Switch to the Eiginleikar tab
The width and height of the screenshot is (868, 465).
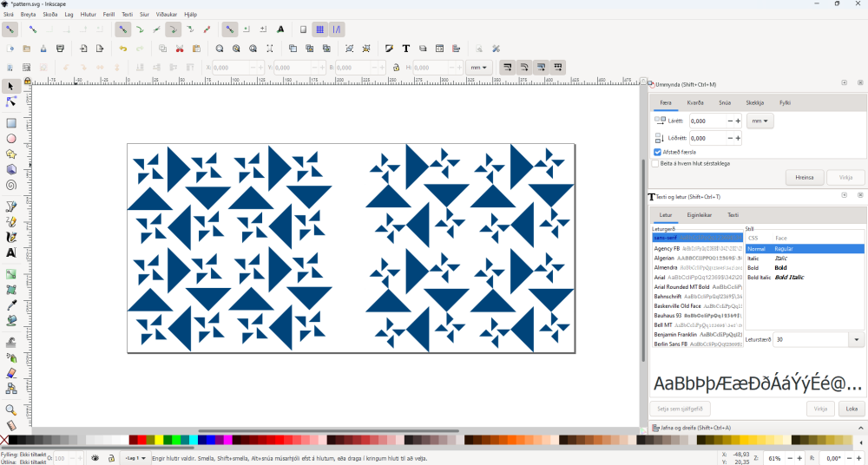click(699, 215)
